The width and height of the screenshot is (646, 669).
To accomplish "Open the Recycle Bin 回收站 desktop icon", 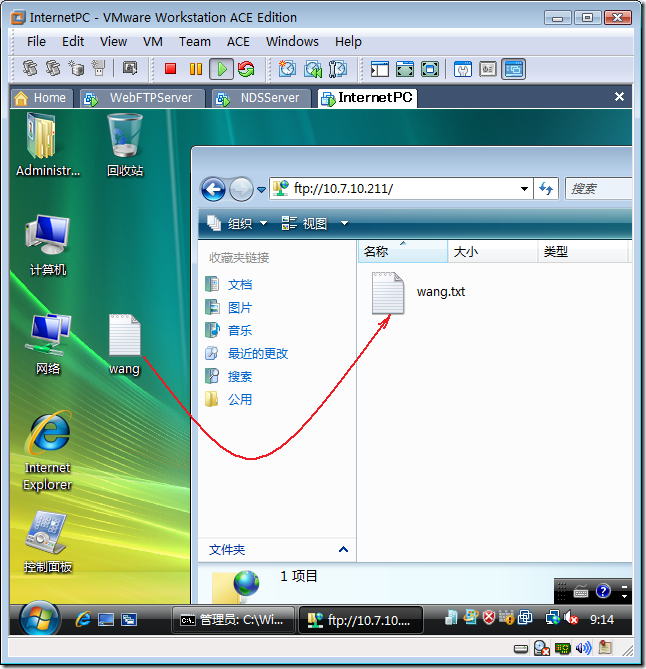I will click(x=125, y=145).
